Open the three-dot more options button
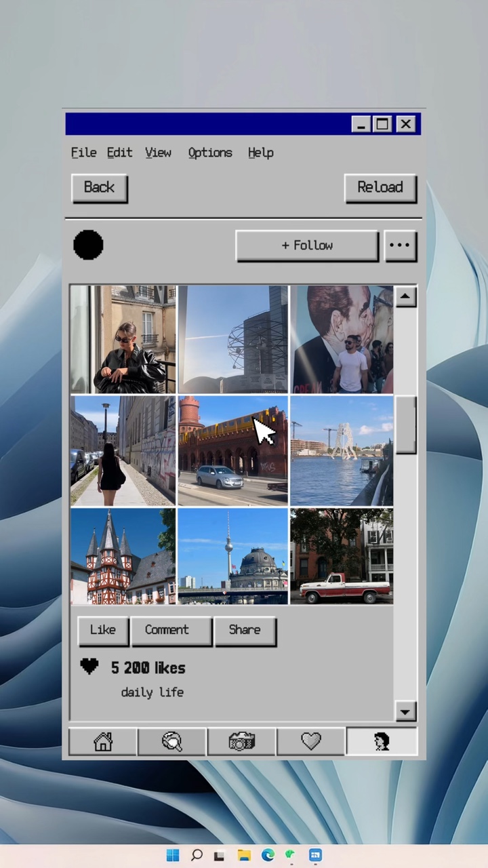 point(400,245)
